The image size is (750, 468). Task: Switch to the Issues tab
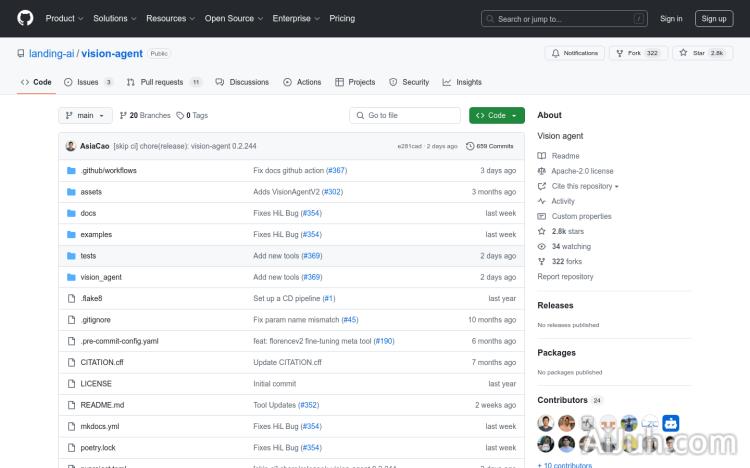coord(88,82)
